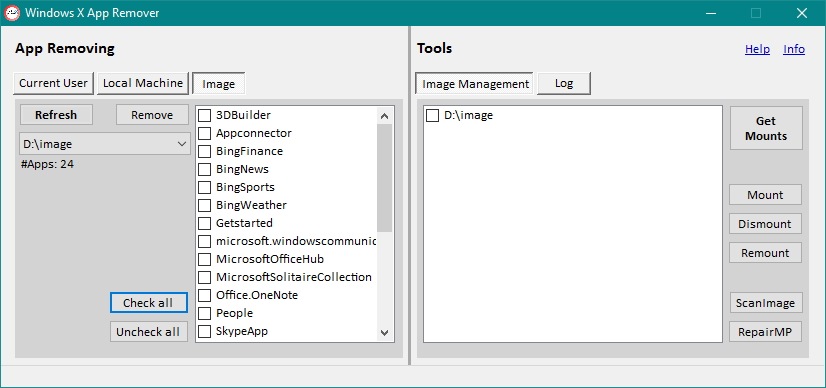The height and width of the screenshot is (388, 826).
Task: Click Uncheck all button
Action: 149,332
